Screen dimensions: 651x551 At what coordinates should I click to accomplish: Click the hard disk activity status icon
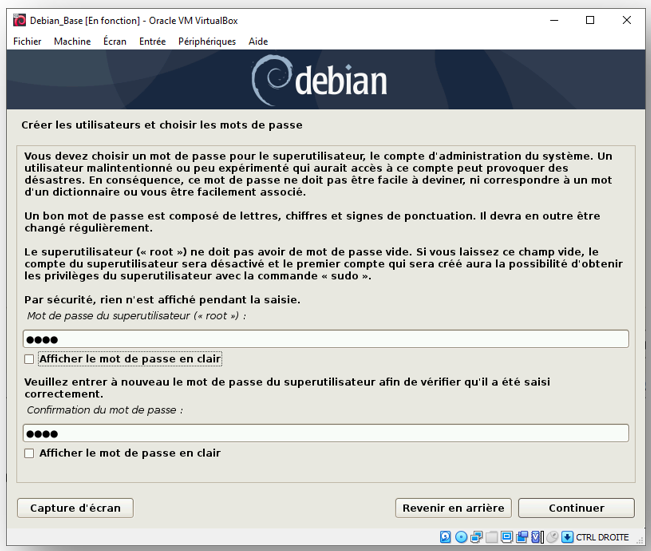coord(445,537)
